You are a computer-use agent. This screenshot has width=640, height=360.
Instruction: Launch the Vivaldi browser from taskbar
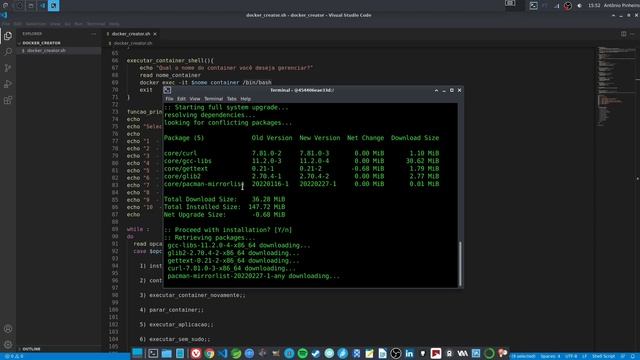tap(196, 353)
